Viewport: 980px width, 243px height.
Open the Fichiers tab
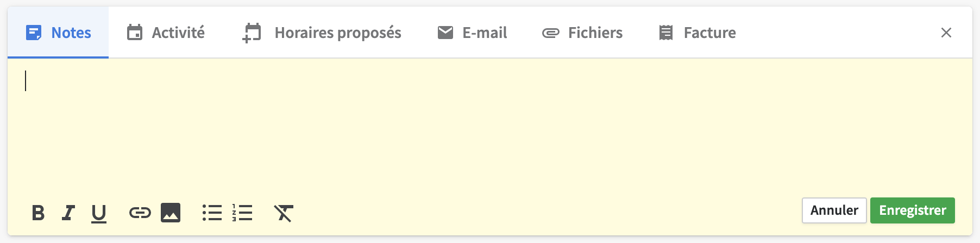tap(582, 33)
